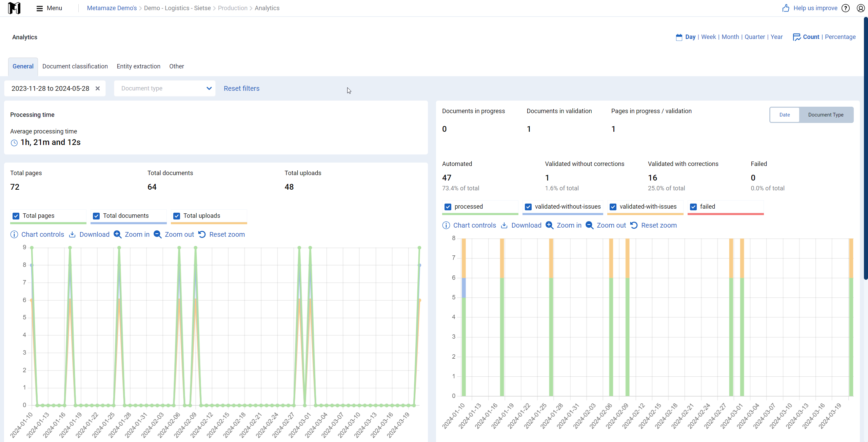Switch granularity to Quarter
This screenshot has width=868, height=442.
point(755,37)
